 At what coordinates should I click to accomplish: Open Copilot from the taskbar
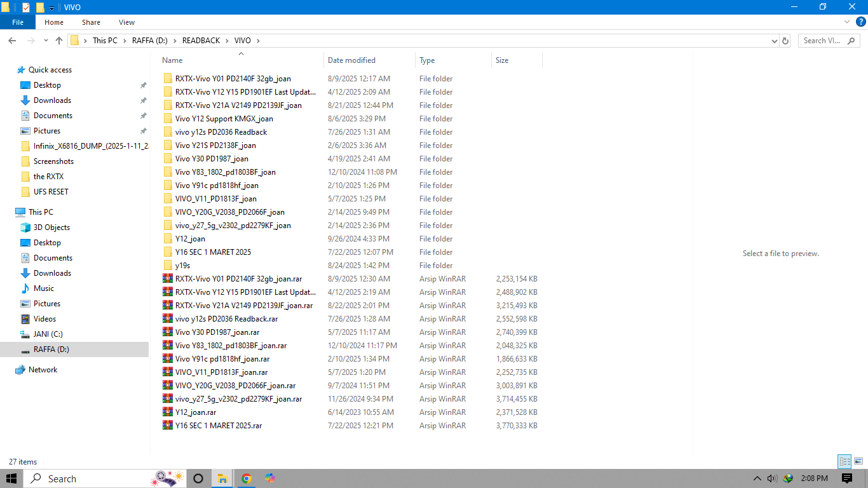coord(269,478)
